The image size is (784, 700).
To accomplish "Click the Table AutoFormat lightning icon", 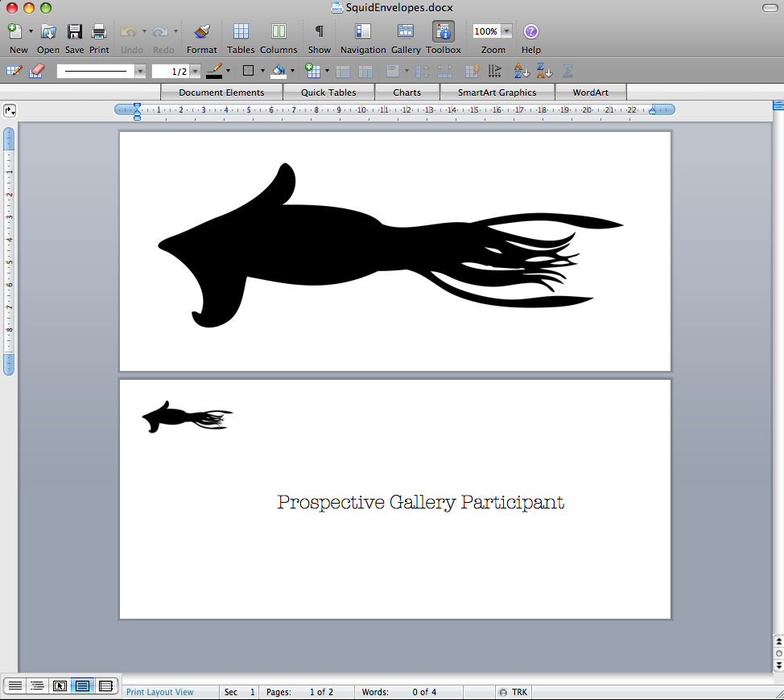I will 472,72.
